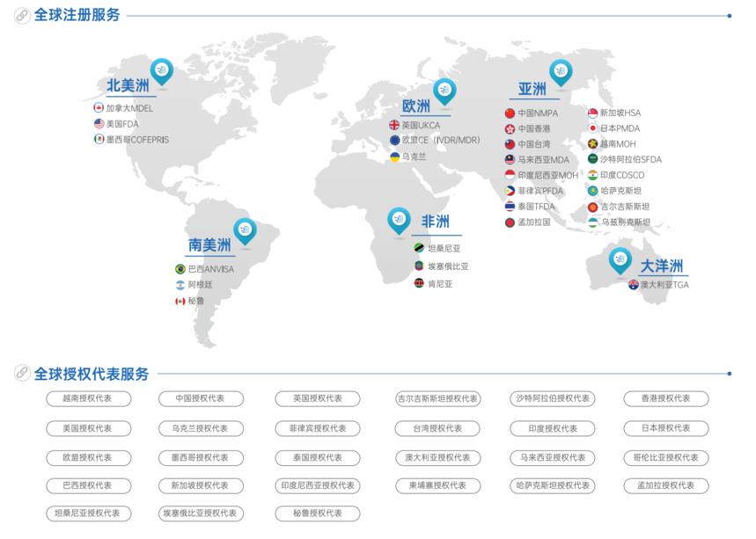Select 印度授权代表
Viewport: 756px width, 539px height.
tap(553, 429)
